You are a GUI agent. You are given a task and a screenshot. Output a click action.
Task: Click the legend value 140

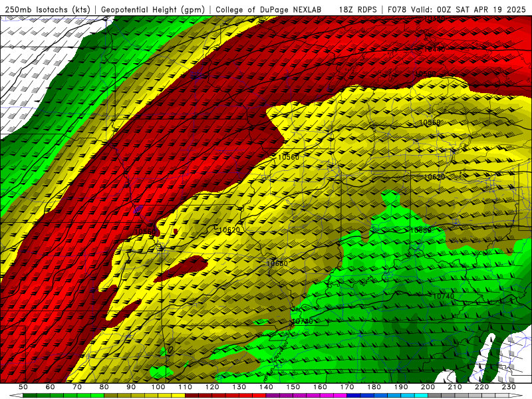pos(267,387)
